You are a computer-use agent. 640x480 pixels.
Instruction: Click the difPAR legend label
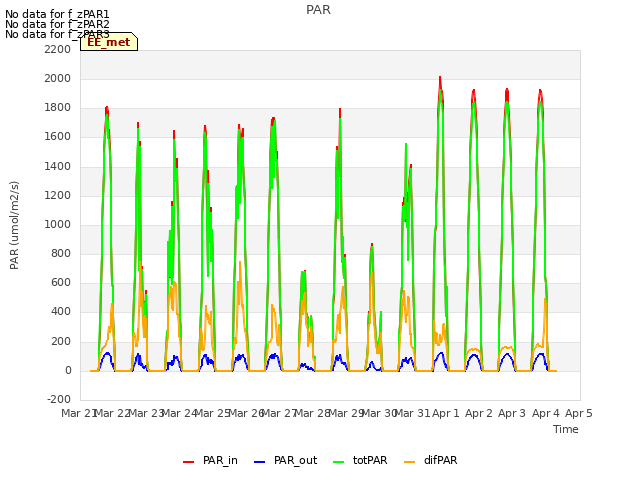[440, 460]
